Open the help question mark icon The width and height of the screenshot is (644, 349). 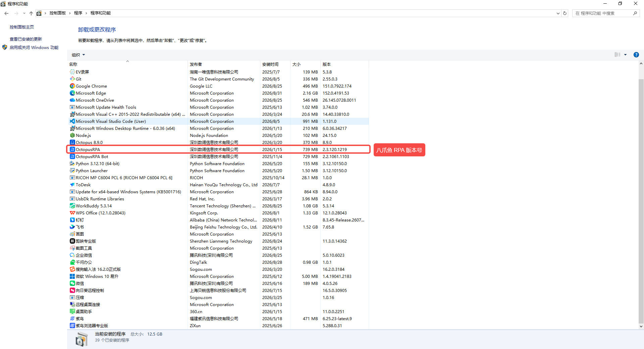click(x=636, y=55)
